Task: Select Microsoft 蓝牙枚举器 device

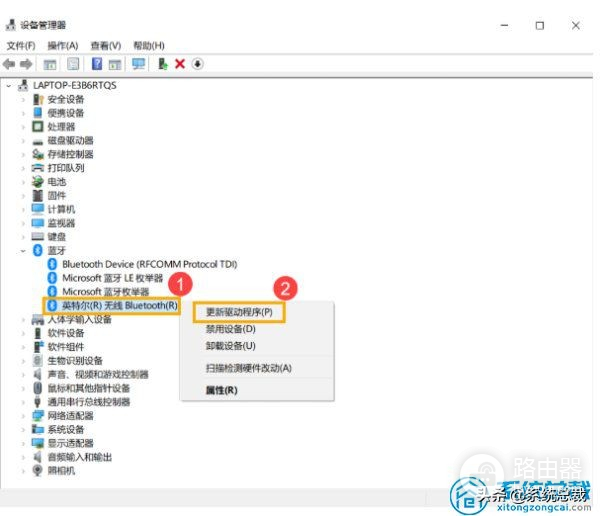Action: tap(106, 292)
